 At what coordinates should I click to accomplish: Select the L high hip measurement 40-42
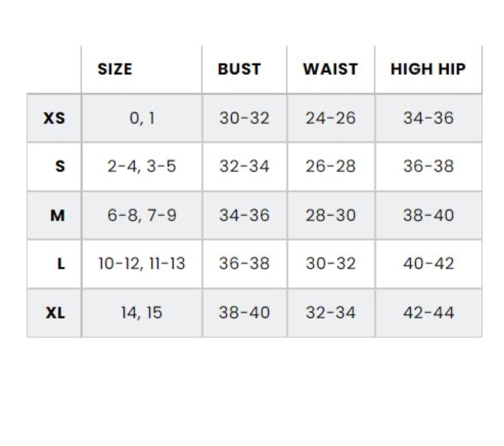[428, 264]
